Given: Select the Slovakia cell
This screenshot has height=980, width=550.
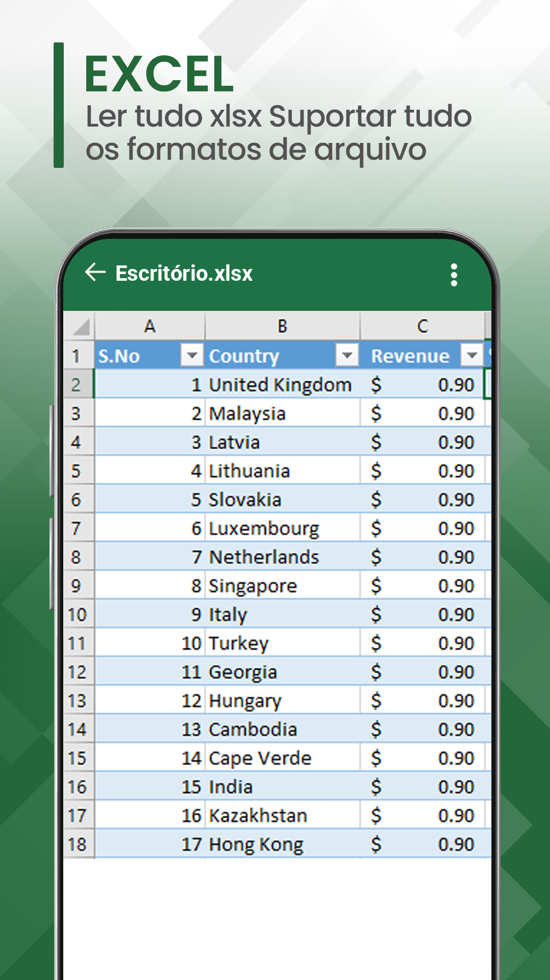Looking at the screenshot, I should point(283,499).
